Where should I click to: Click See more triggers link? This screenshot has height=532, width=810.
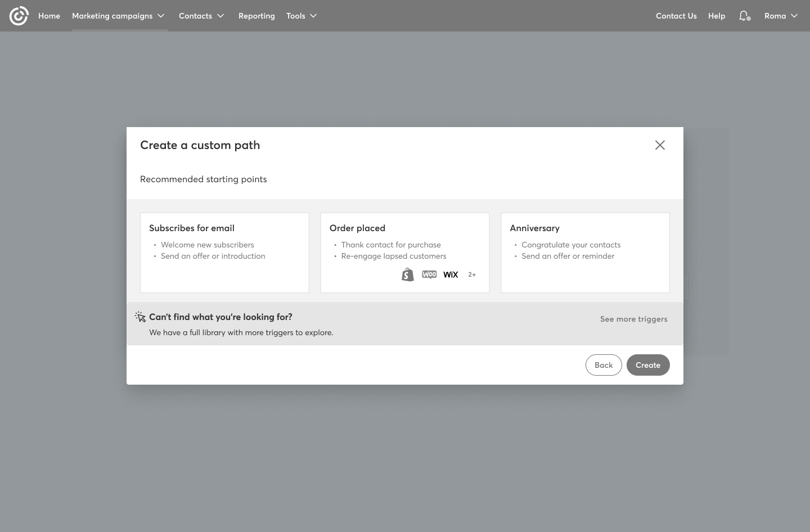pos(633,319)
